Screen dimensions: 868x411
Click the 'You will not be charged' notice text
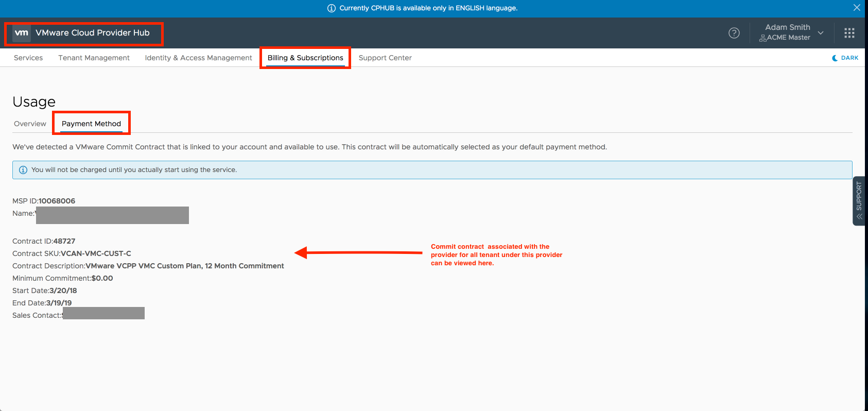pos(134,170)
